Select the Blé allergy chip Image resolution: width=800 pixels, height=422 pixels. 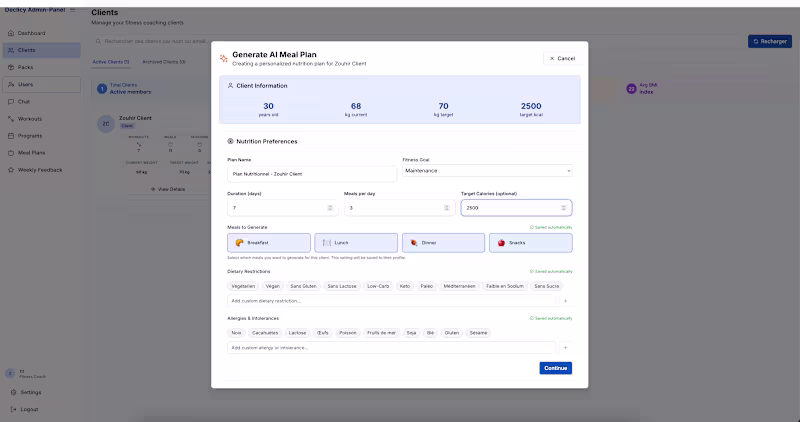pos(430,333)
